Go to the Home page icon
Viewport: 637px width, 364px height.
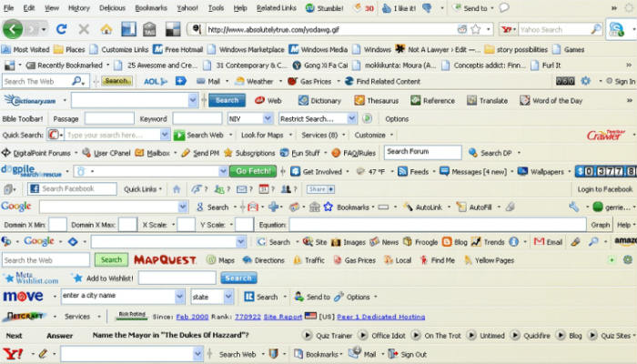tap(106, 29)
